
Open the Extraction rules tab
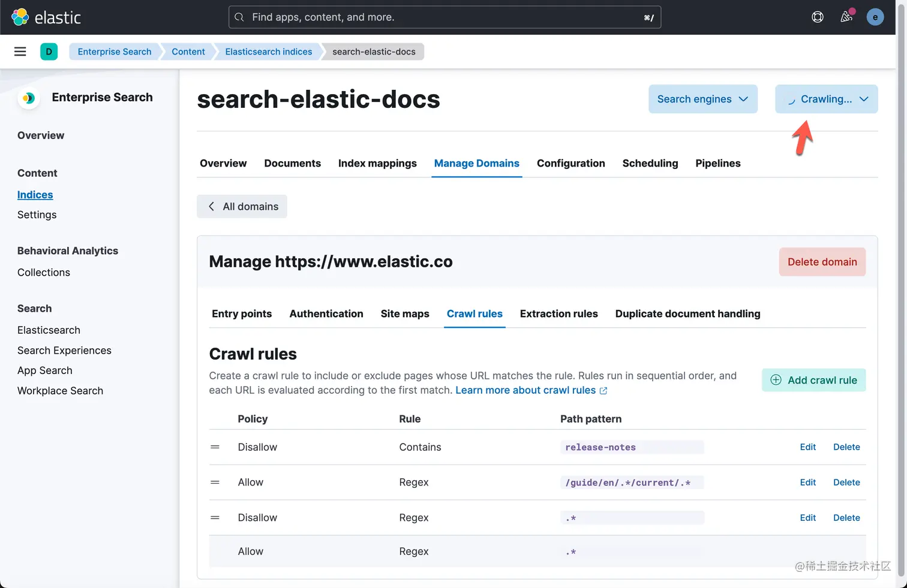[x=559, y=313]
